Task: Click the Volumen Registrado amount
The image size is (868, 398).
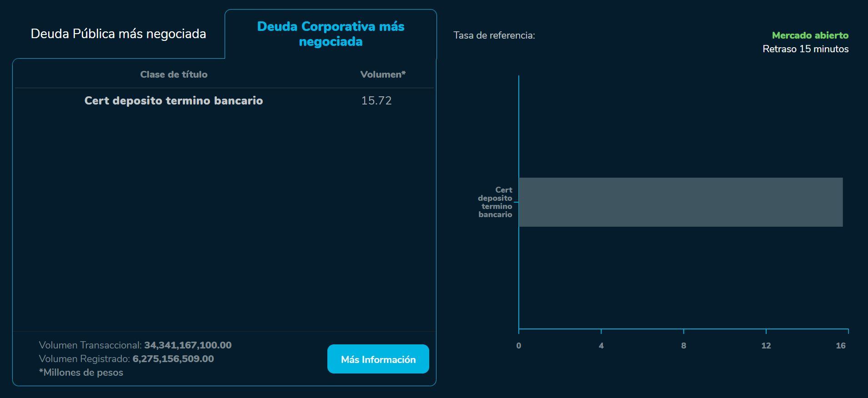Action: (173, 359)
